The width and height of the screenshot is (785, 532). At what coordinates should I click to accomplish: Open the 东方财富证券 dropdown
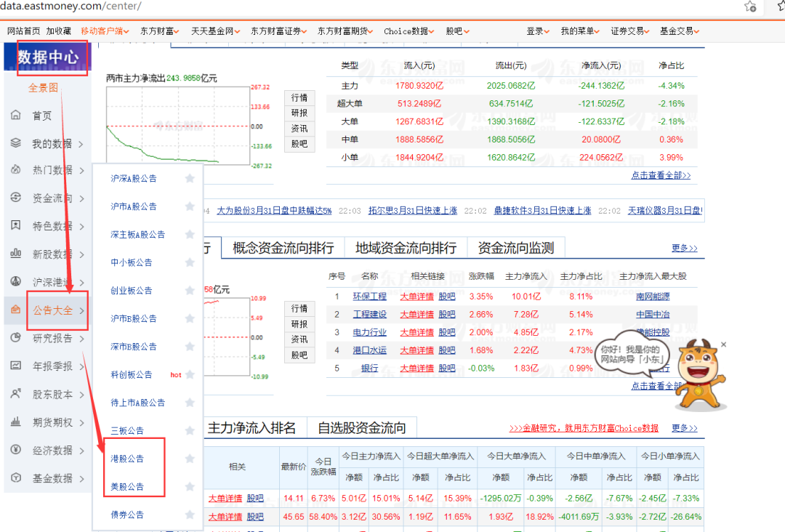(279, 31)
